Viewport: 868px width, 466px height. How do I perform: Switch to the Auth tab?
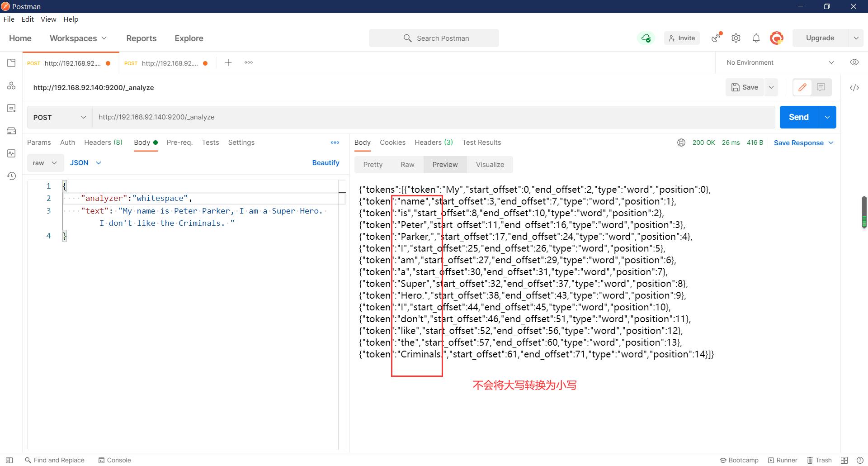(x=68, y=143)
